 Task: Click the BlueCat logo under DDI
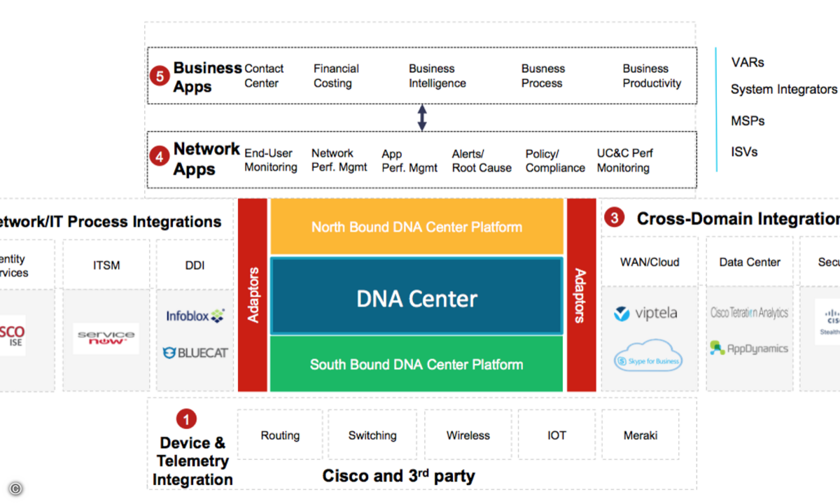point(195,353)
